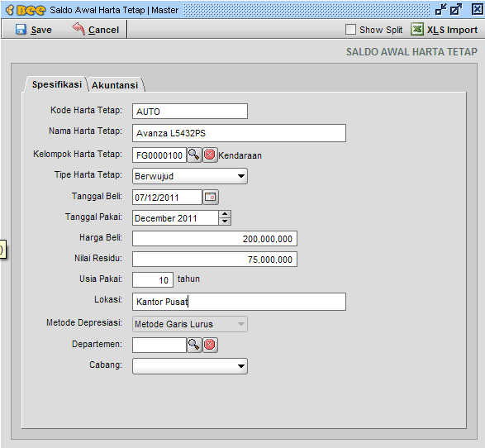Open the Cabang dropdown
Screen dimensions: 485x448
(190, 366)
